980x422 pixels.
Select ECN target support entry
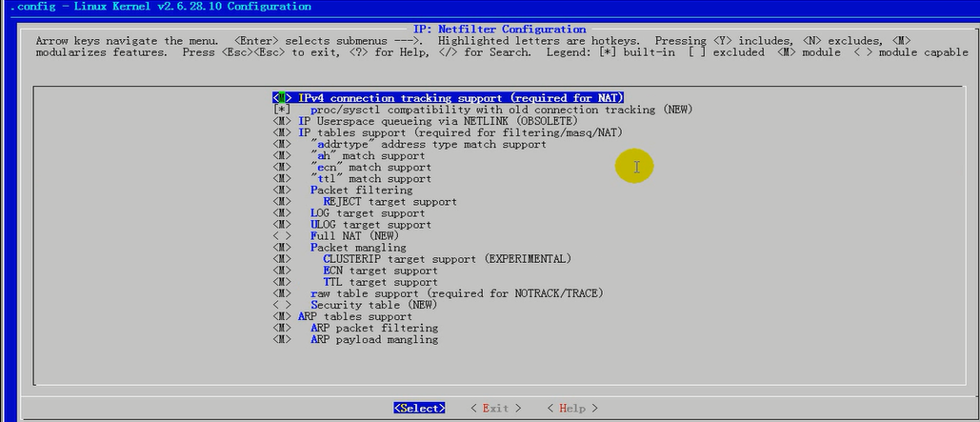[x=380, y=271]
